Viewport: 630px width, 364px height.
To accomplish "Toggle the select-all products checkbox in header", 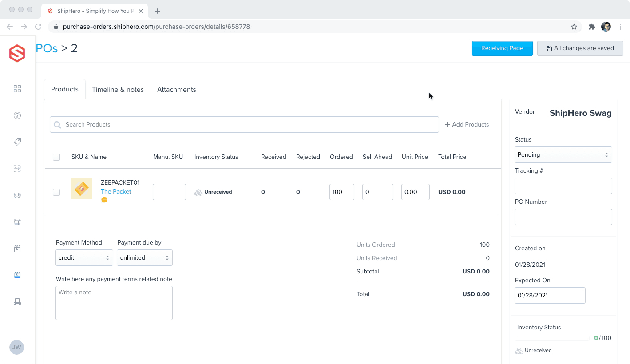I will (x=56, y=157).
